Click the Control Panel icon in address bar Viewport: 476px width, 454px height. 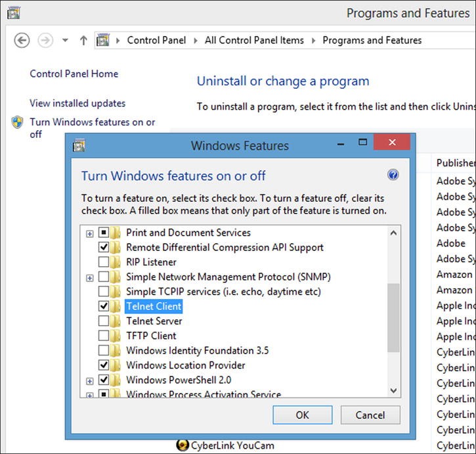[102, 40]
